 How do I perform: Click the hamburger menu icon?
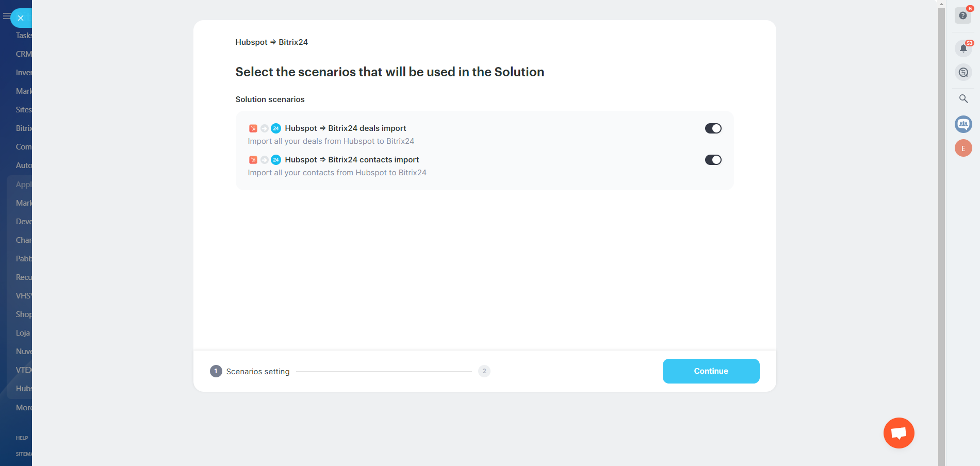point(6,16)
